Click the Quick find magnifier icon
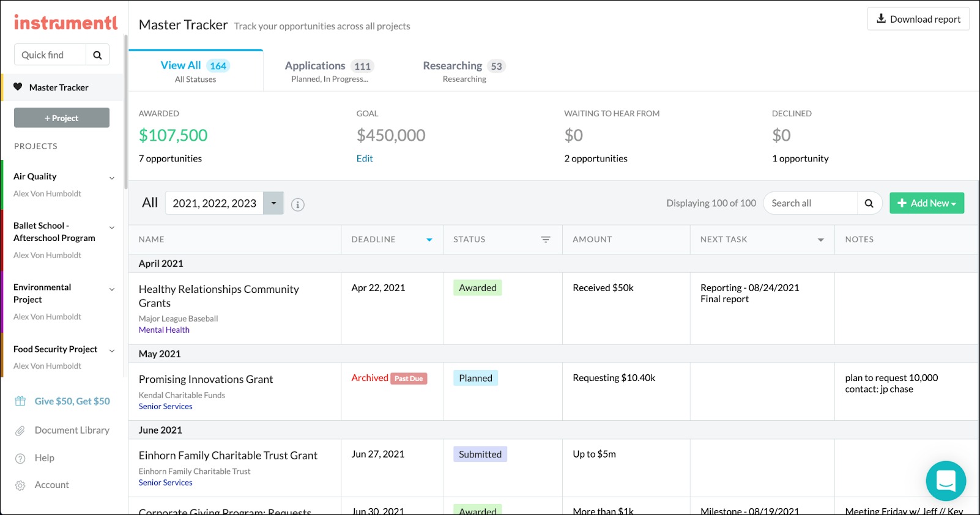Image resolution: width=980 pixels, height=515 pixels. [97, 55]
